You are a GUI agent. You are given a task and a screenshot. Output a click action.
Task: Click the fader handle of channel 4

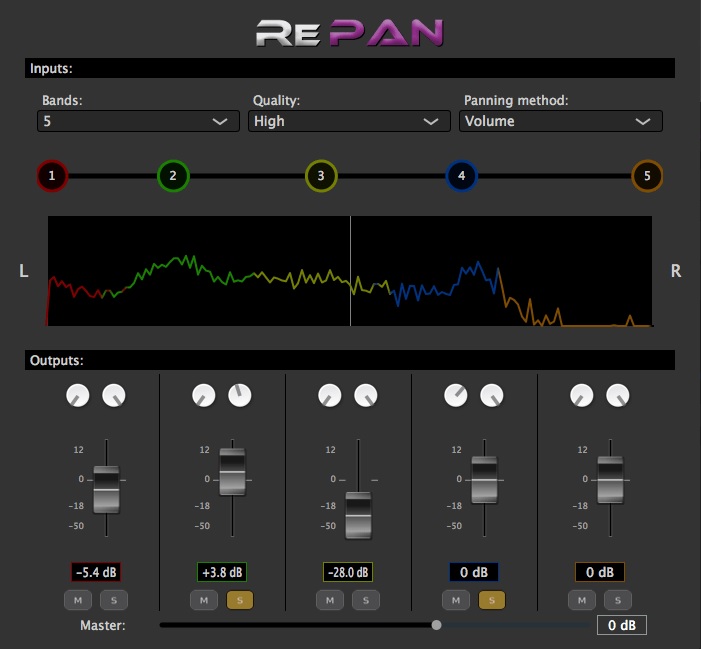coord(484,480)
